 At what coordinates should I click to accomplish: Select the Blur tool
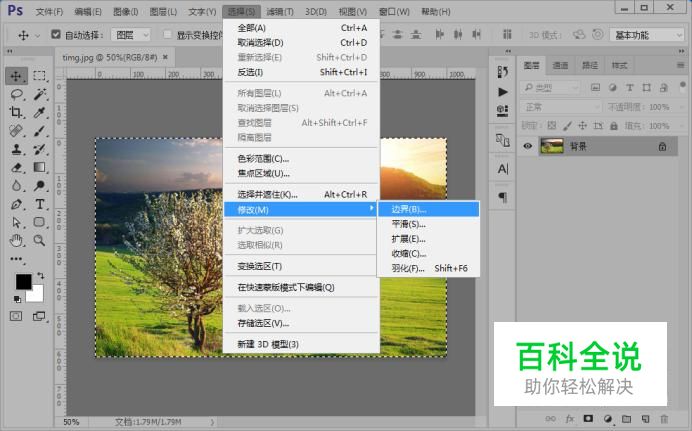16,186
